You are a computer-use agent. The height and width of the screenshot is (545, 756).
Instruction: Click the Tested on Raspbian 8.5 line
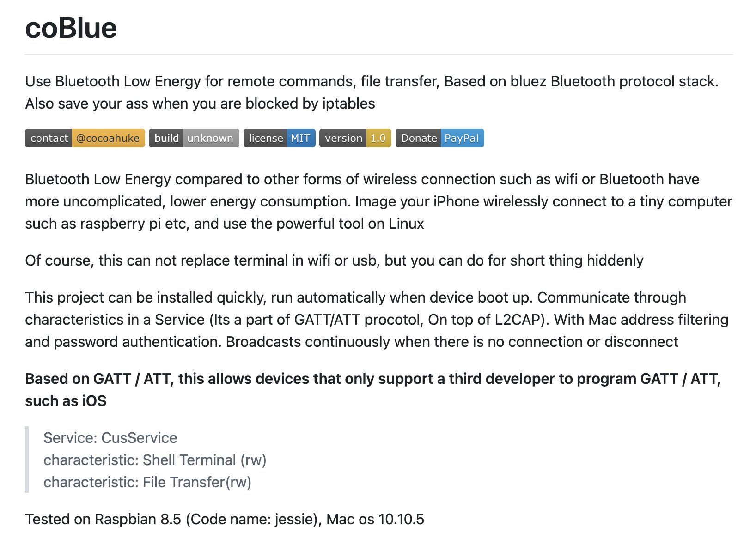[225, 519]
